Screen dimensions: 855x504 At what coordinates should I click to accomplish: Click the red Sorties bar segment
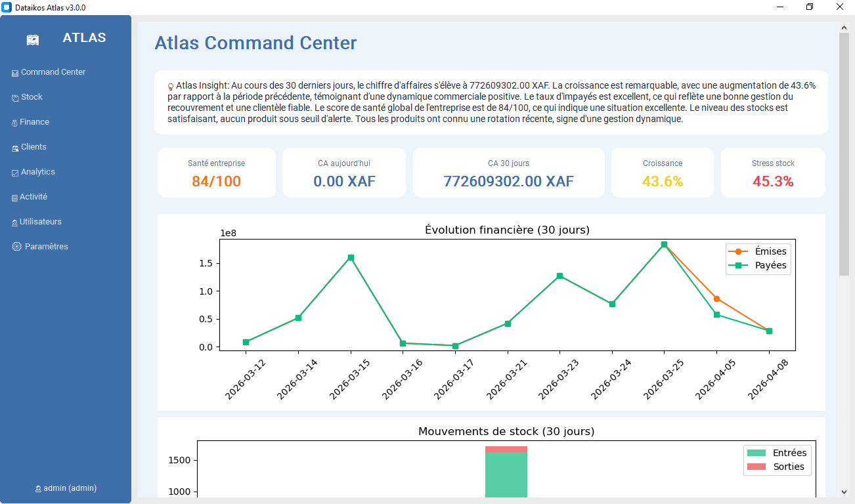click(x=506, y=450)
